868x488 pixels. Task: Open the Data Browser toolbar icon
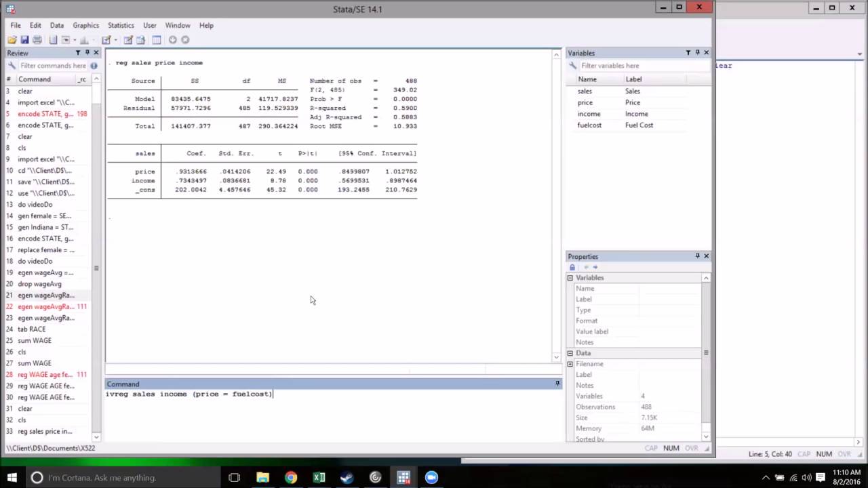point(141,40)
